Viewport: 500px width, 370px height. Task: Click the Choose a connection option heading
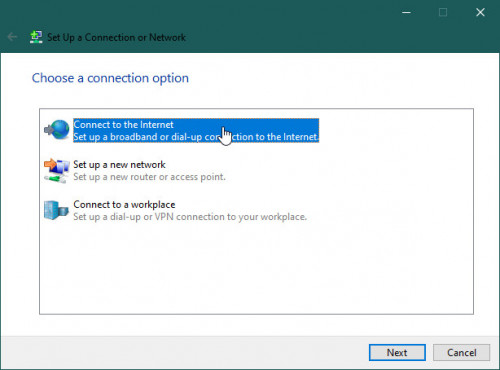(x=110, y=78)
